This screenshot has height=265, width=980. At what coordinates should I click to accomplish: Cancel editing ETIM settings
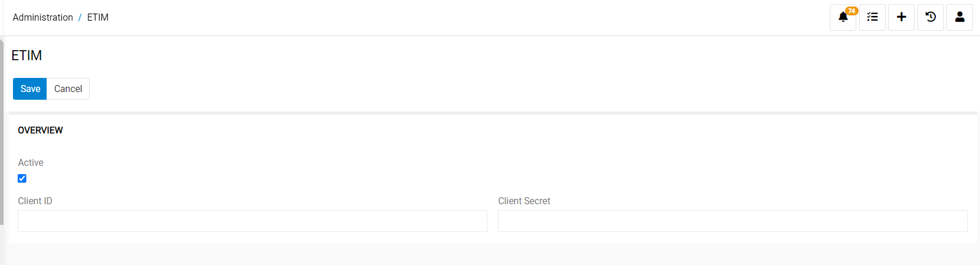click(68, 89)
